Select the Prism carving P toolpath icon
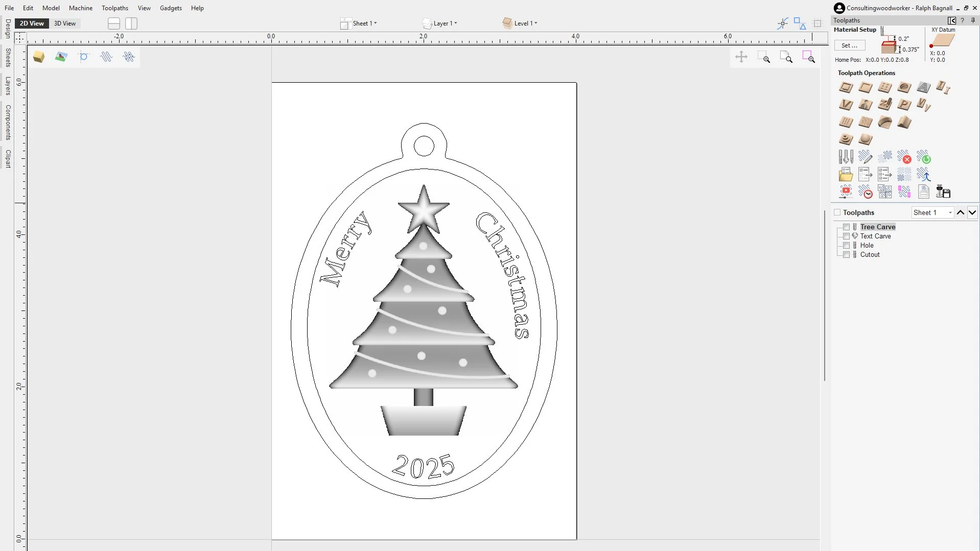980x551 pixels. (x=904, y=105)
